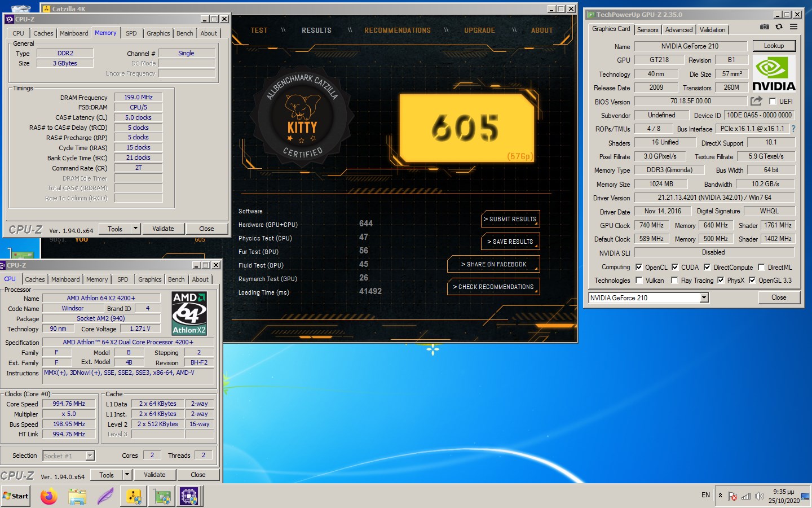Toggle the CUDA checkbox
This screenshot has width=812, height=508.
(x=675, y=268)
